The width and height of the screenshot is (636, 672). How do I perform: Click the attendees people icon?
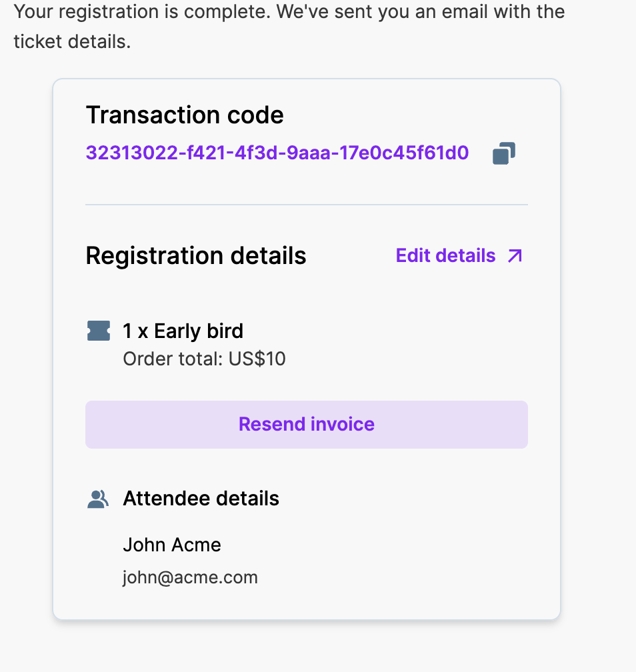(x=98, y=499)
